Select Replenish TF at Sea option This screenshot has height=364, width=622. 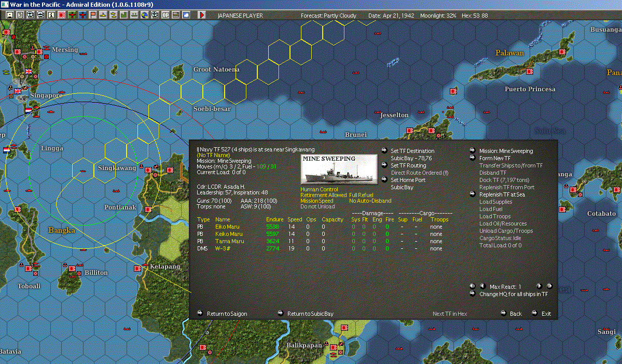click(502, 194)
